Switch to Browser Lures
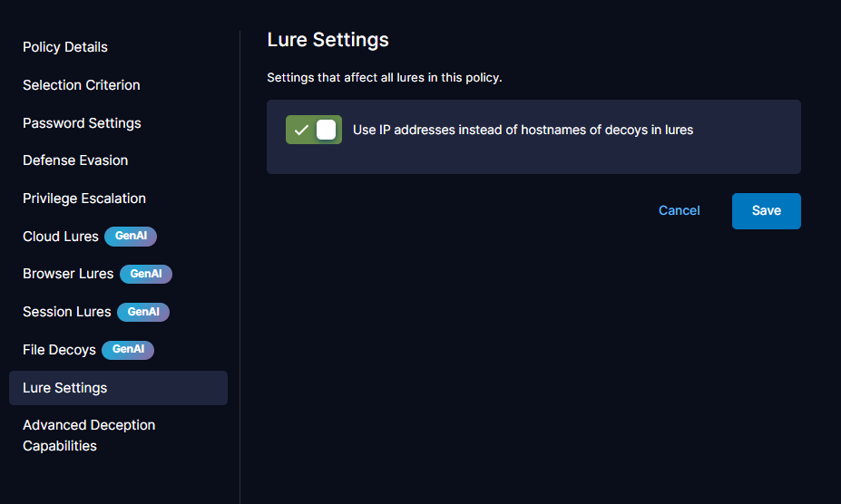Viewport: 841px width, 504px height. (68, 274)
